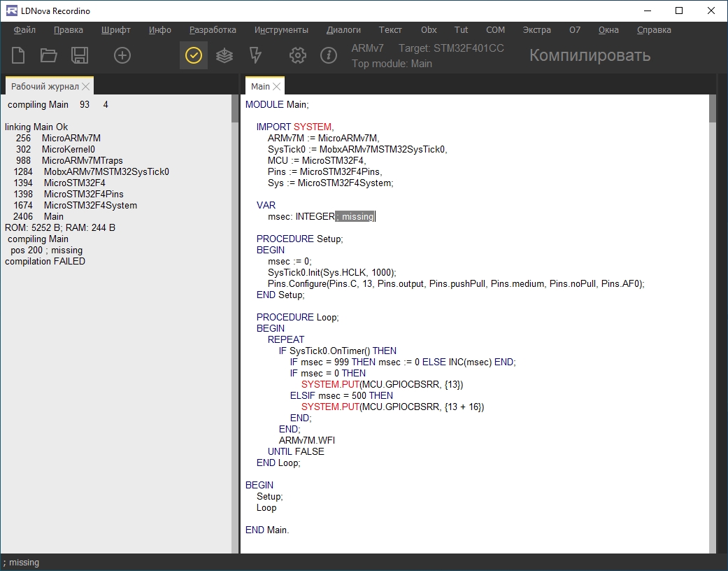Open the Разработка menu
728x571 pixels.
[213, 30]
